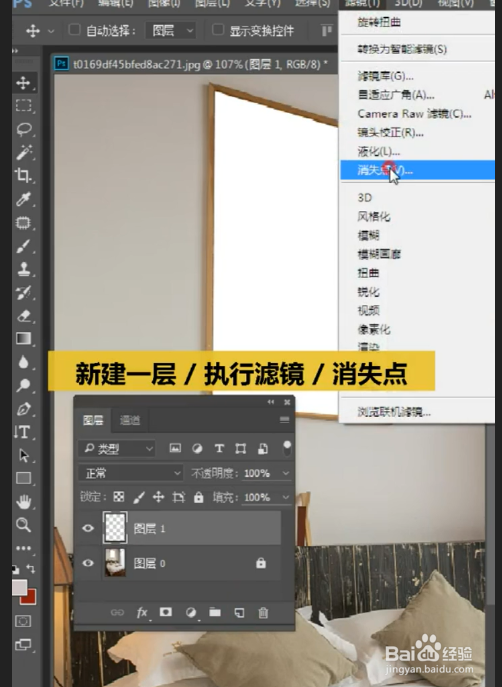Image resolution: width=502 pixels, height=687 pixels.
Task: Select the Vertical Type tool
Action: [x=23, y=432]
